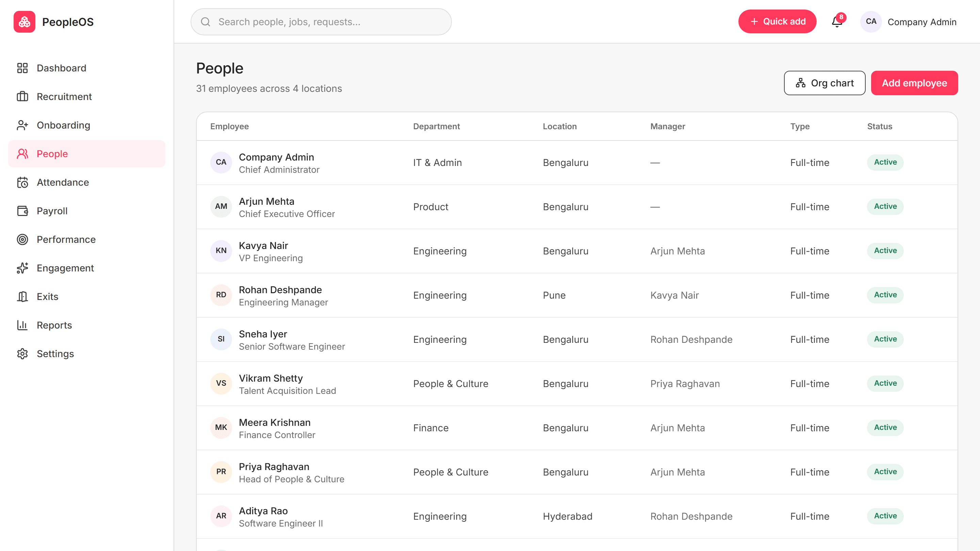Click the KN avatar for Kavya Nair
980x551 pixels.
click(x=221, y=251)
